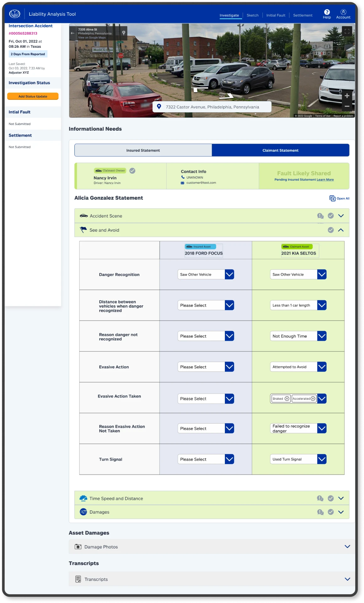Screen dimensions: 364x603
Task: Click the phone icon in Contact Info
Action: tap(183, 177)
